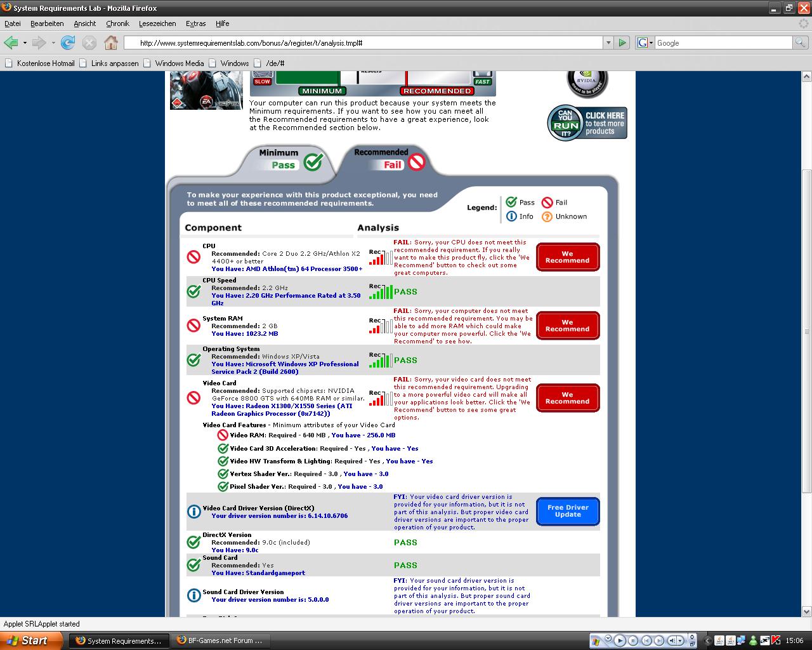812x650 pixels.
Task: Open the taskbar media player volume dropdown
Action: click(x=681, y=640)
